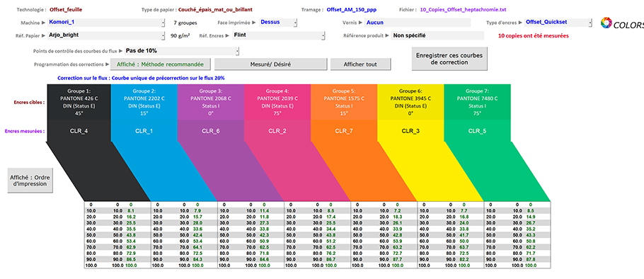
Task: Open the Machine Komori_1 dropdown
Action: pyautogui.click(x=163, y=23)
